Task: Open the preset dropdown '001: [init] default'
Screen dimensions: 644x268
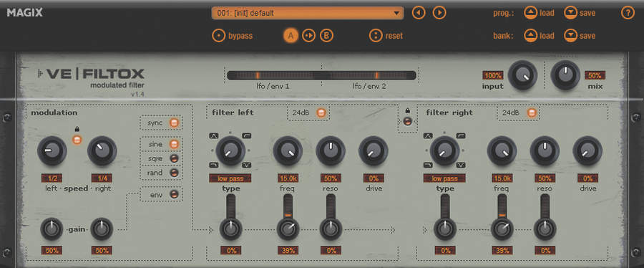Action: [308, 13]
